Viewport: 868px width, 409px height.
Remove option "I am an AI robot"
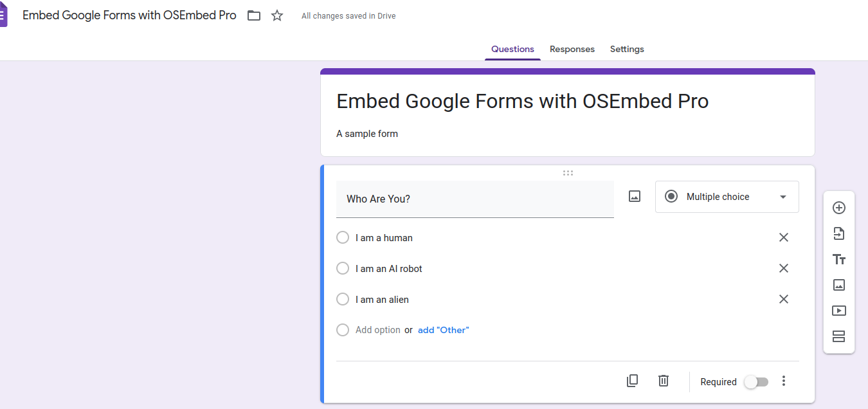click(x=784, y=268)
